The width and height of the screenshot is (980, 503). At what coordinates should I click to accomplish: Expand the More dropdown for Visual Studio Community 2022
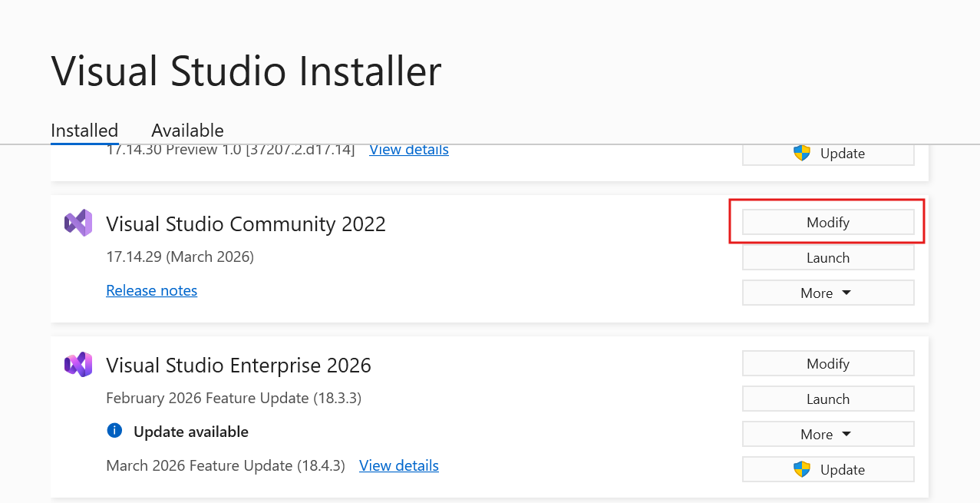pyautogui.click(x=827, y=293)
